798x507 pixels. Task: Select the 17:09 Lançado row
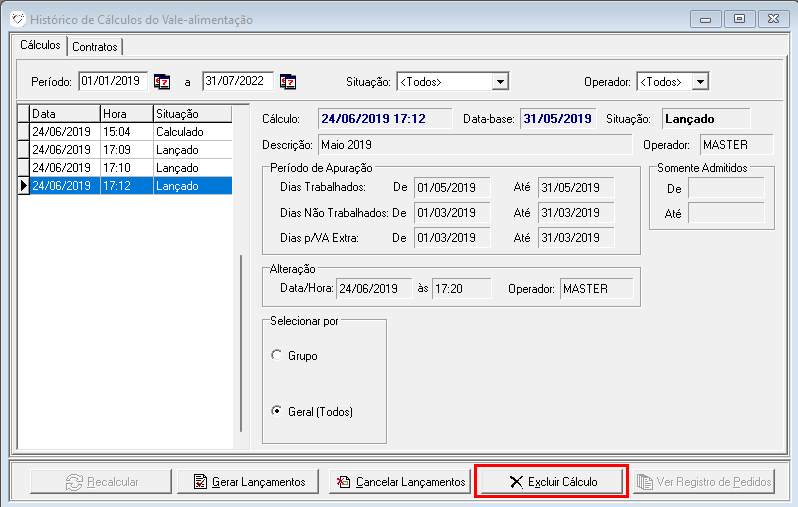click(130, 149)
